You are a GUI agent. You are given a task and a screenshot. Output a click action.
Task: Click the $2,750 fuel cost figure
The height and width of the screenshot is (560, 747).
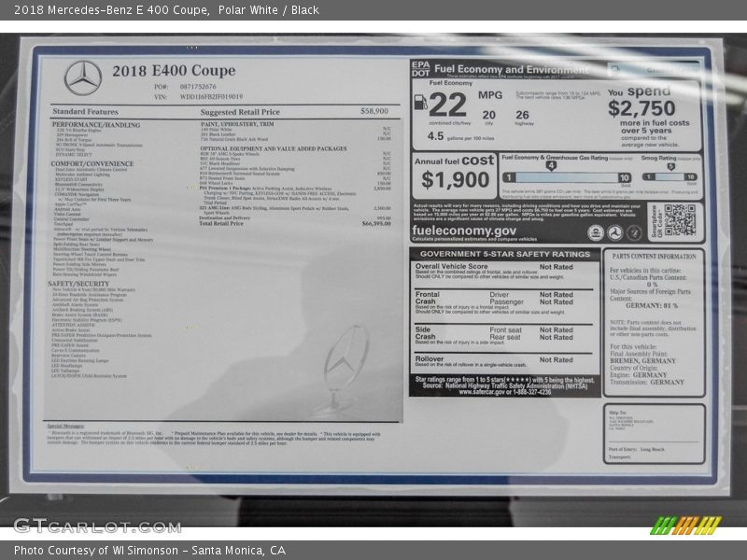click(641, 108)
